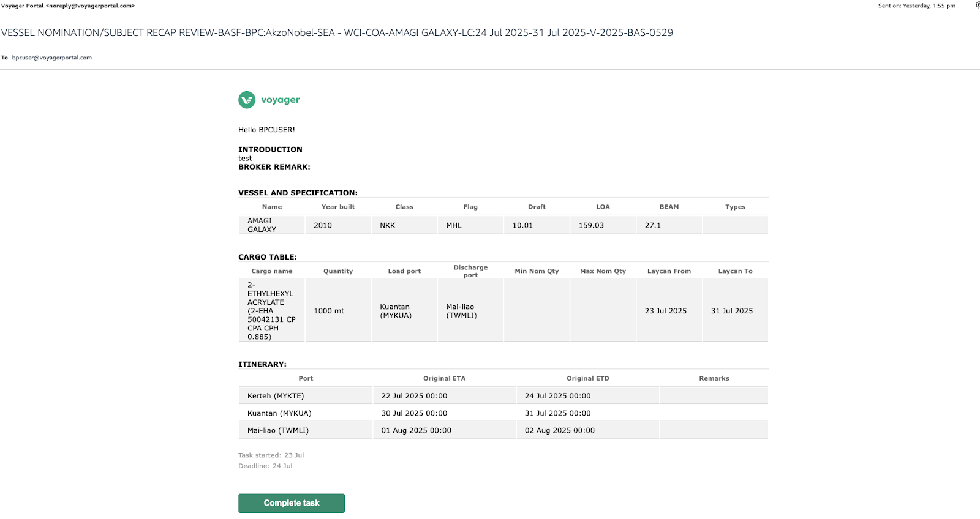Click the ITINERARY heading
Image resolution: width=980 pixels, height=519 pixels.
pyautogui.click(x=262, y=364)
